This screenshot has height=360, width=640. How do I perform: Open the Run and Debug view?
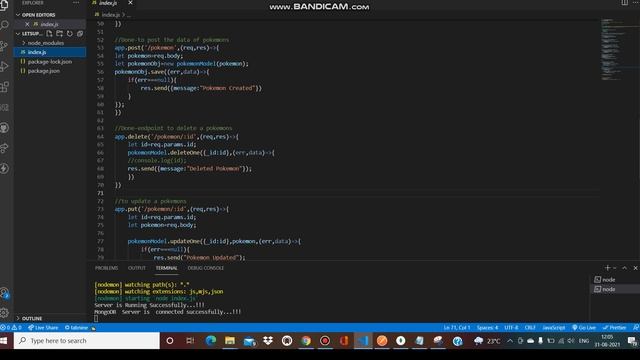point(4,66)
